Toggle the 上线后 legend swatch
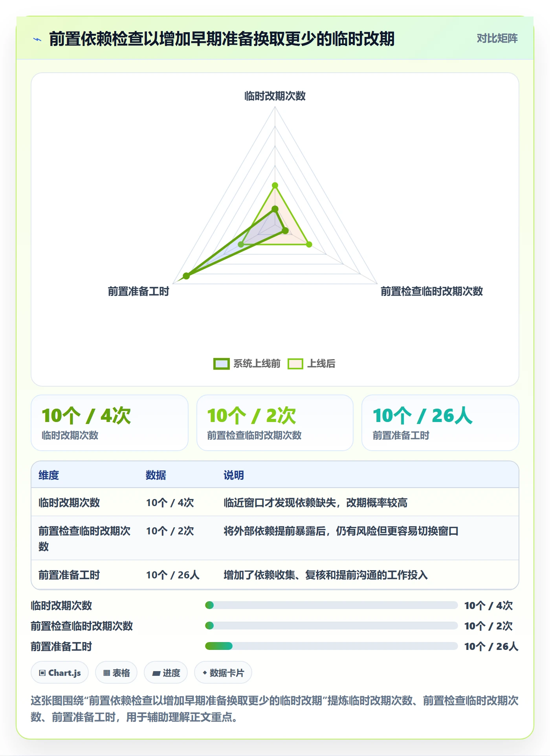Viewport: 550px width, 756px height. (295, 363)
